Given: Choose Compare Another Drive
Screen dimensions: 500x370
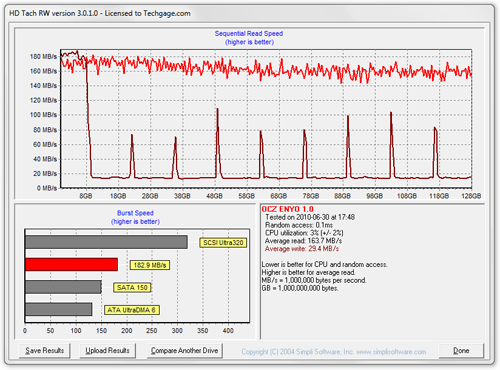Looking at the screenshot, I should [x=185, y=351].
